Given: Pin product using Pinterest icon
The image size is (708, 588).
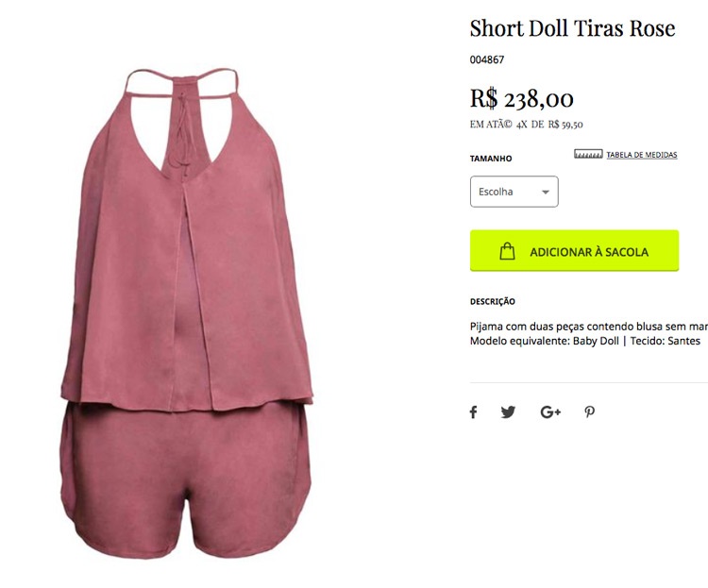Looking at the screenshot, I should click(589, 412).
